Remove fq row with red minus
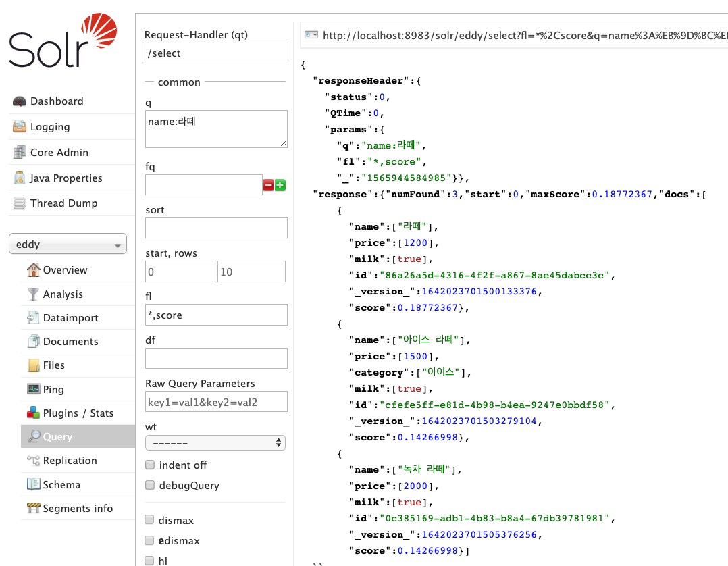This screenshot has width=728, height=566. (x=268, y=185)
